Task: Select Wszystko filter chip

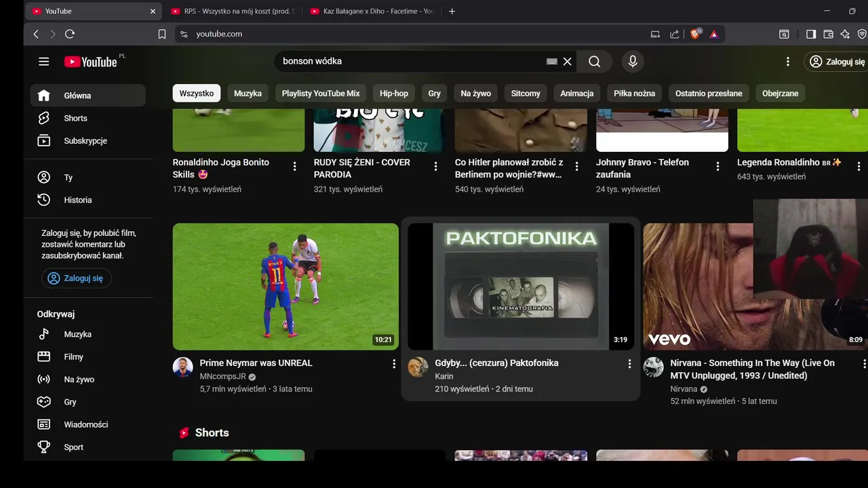Action: pos(197,94)
